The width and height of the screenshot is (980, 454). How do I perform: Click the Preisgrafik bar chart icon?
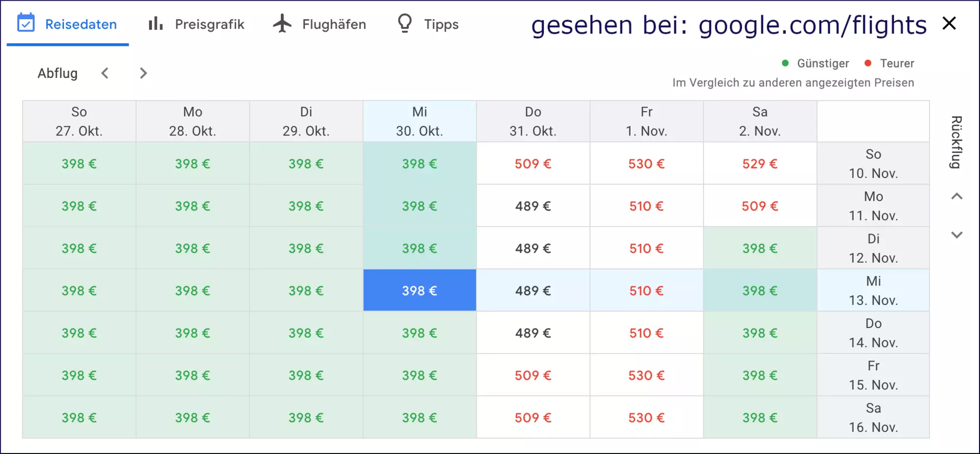pos(155,24)
